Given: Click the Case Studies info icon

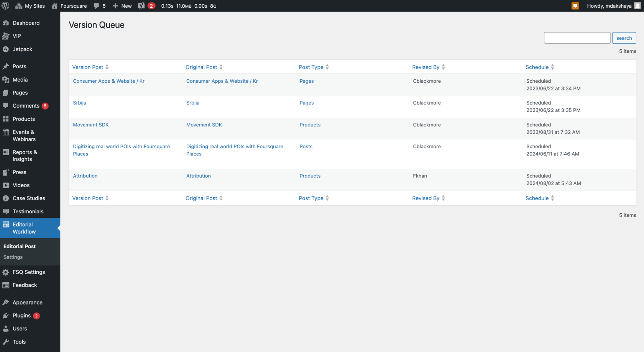Looking at the screenshot, I should point(6,198).
